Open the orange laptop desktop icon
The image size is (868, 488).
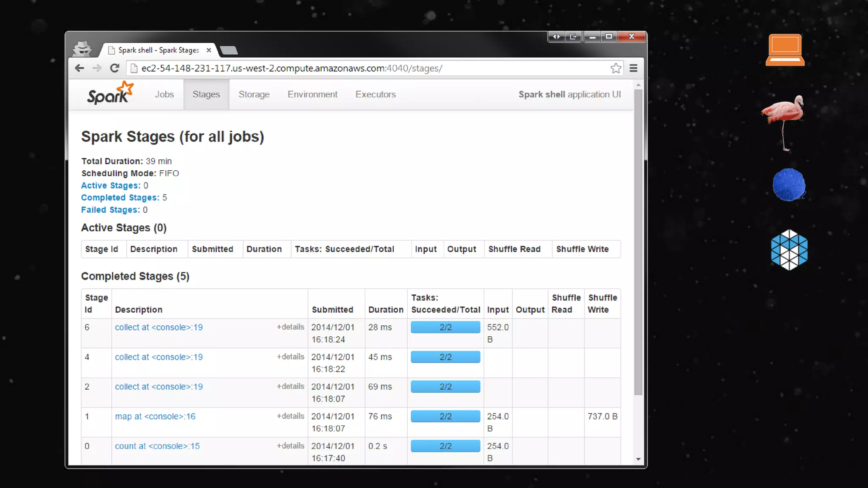(785, 50)
